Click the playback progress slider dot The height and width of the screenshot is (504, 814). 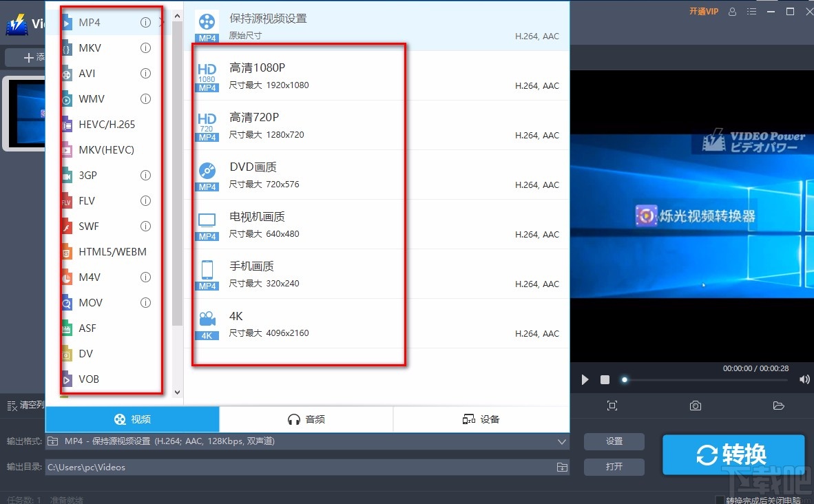[x=624, y=379]
